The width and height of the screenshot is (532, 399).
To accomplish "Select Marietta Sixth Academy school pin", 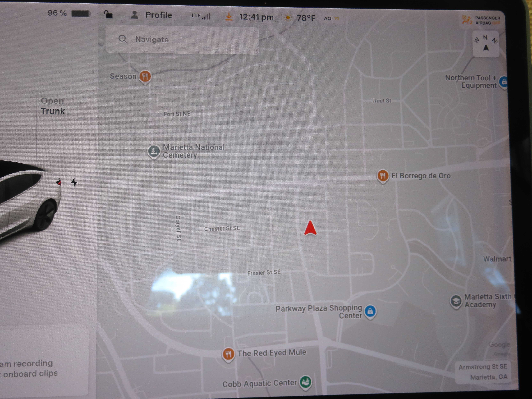I will pos(456,302).
